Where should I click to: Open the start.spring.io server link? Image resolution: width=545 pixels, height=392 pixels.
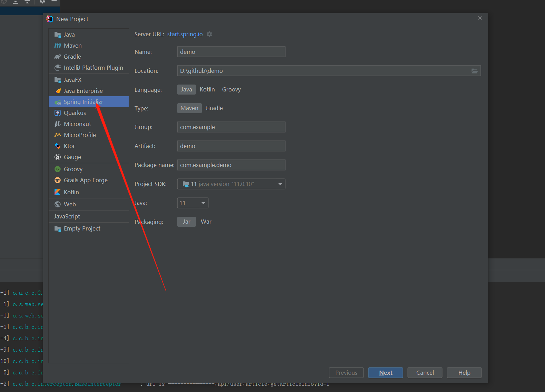(x=185, y=34)
